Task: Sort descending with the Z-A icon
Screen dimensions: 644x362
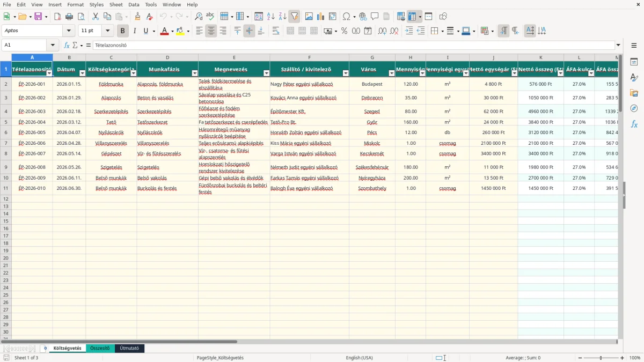Action: click(x=283, y=17)
